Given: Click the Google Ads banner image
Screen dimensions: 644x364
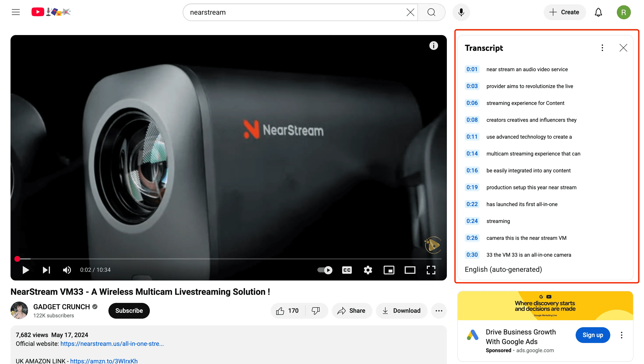Looking at the screenshot, I should pos(545,306).
